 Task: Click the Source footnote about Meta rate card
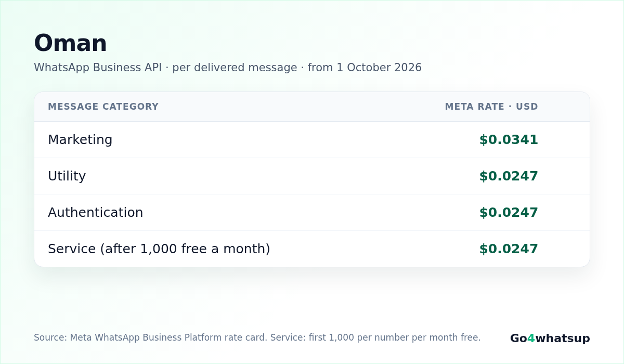pyautogui.click(x=257, y=337)
